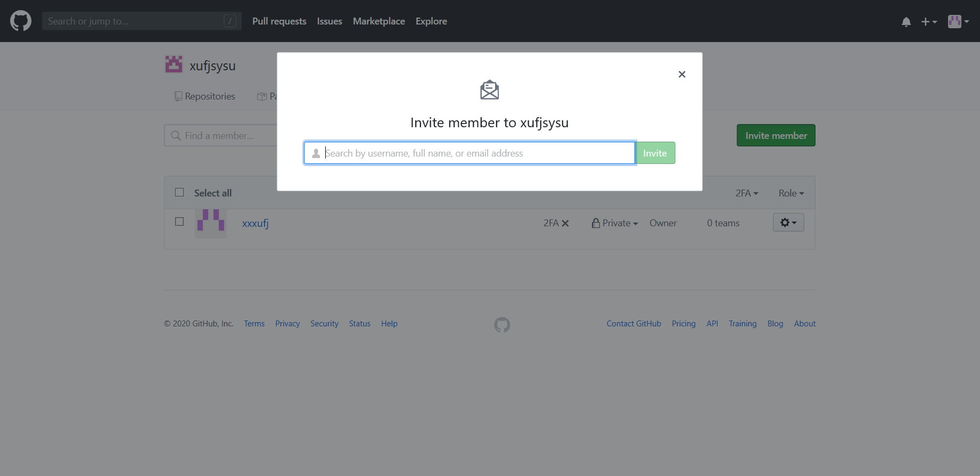This screenshot has width=980, height=476.
Task: Click the green Invite button in dialog
Action: (x=655, y=153)
